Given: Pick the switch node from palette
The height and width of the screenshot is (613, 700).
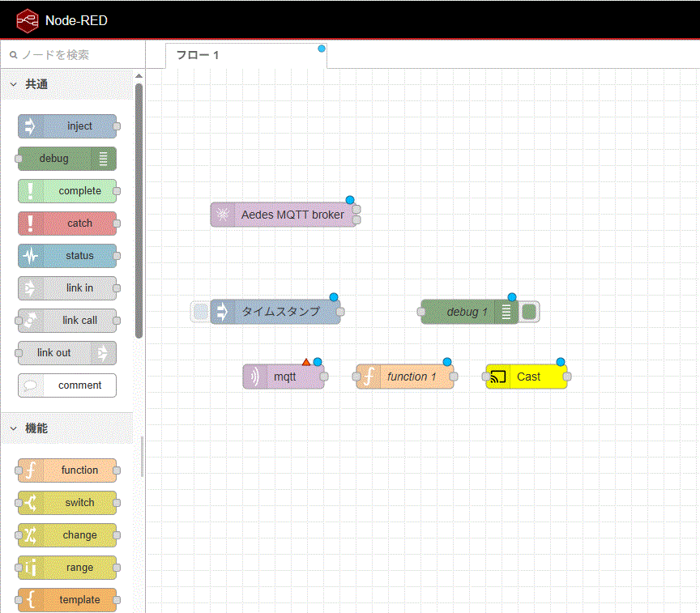Looking at the screenshot, I should tap(68, 503).
